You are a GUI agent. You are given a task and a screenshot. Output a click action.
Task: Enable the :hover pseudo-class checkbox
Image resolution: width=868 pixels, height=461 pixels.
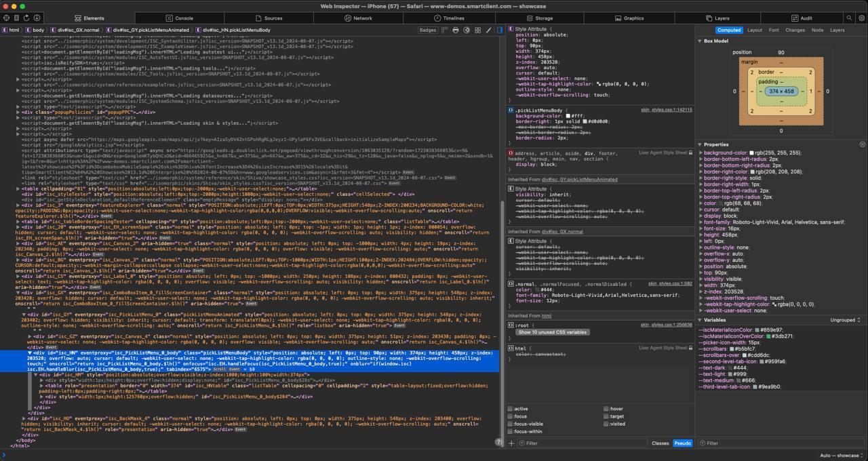coord(606,409)
